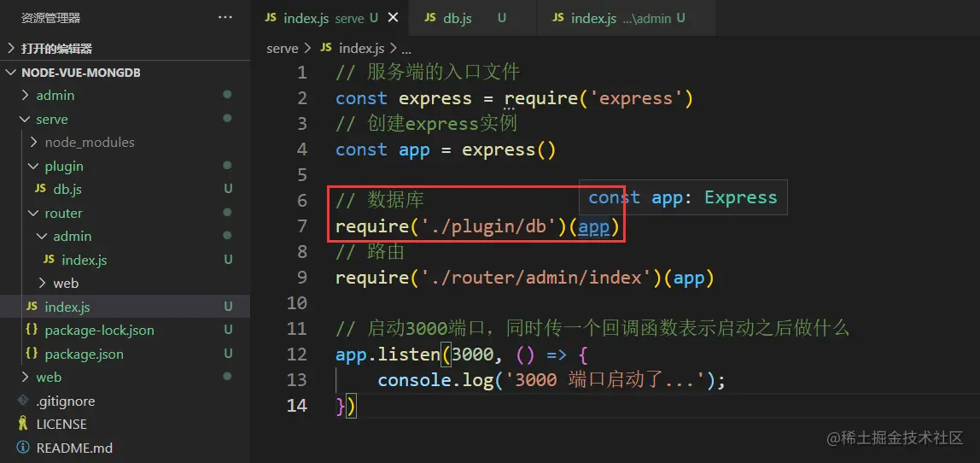Image resolution: width=980 pixels, height=463 pixels.
Task: Click the './plugin/db' string on line 7
Action: tap(489, 226)
